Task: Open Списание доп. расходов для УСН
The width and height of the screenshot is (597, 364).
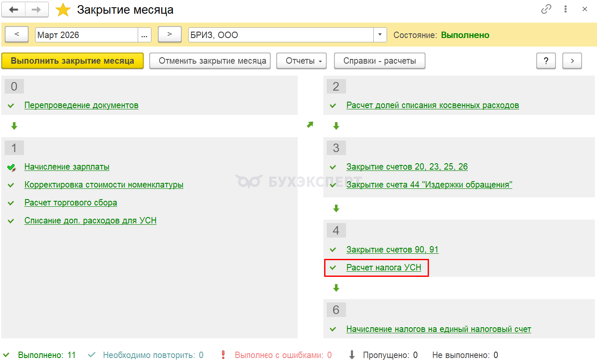Action: 90,220
